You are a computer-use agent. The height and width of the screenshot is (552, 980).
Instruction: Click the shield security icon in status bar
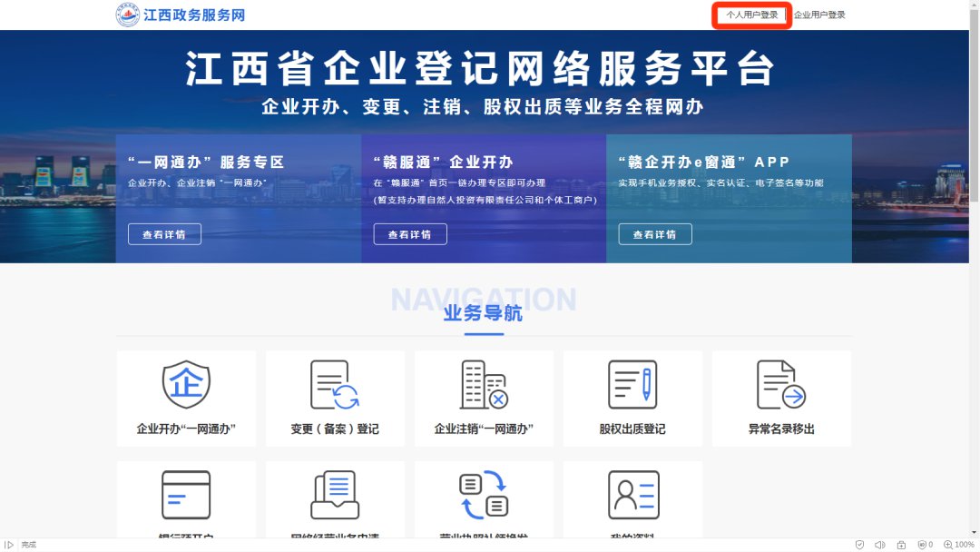point(860,545)
